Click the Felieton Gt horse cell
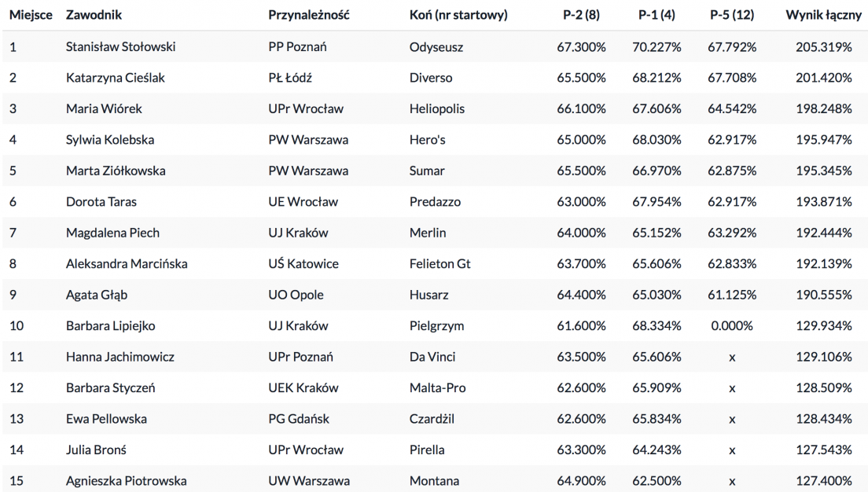The width and height of the screenshot is (868, 492). point(440,264)
